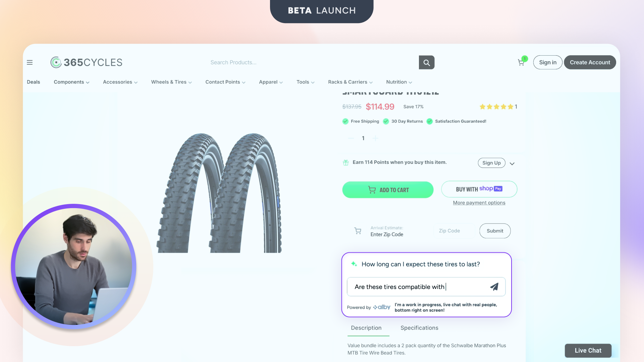Click the 365Cycles logo
This screenshot has height=362, width=644.
(x=86, y=62)
